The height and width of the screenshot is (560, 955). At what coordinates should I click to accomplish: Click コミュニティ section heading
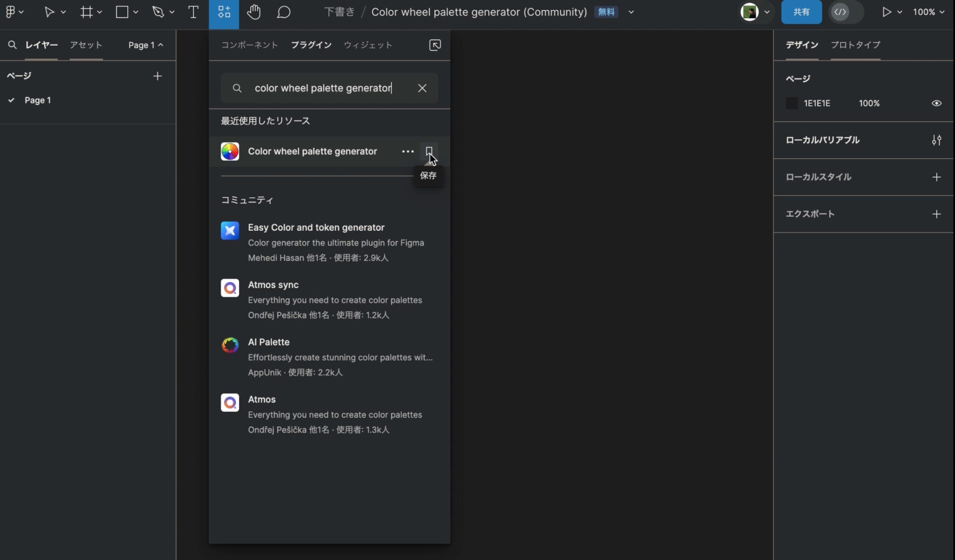click(x=247, y=200)
